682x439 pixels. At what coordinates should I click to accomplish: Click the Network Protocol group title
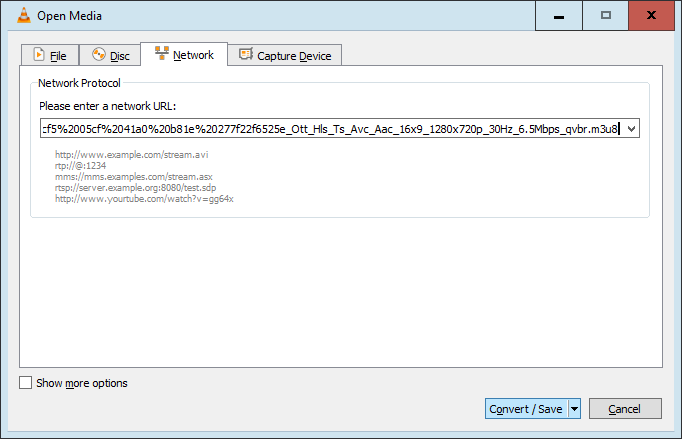pos(79,83)
